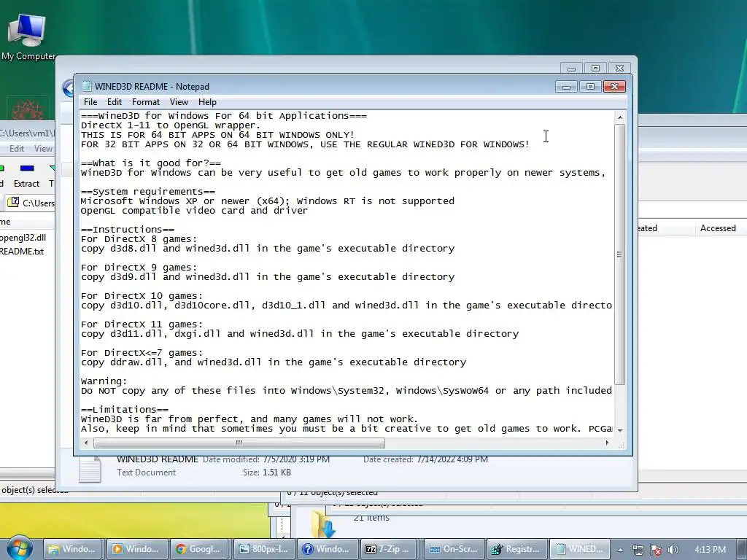
Task: Click the 'DirectX 1-11 to OpenGL wrapper.' line
Action: [x=171, y=125]
